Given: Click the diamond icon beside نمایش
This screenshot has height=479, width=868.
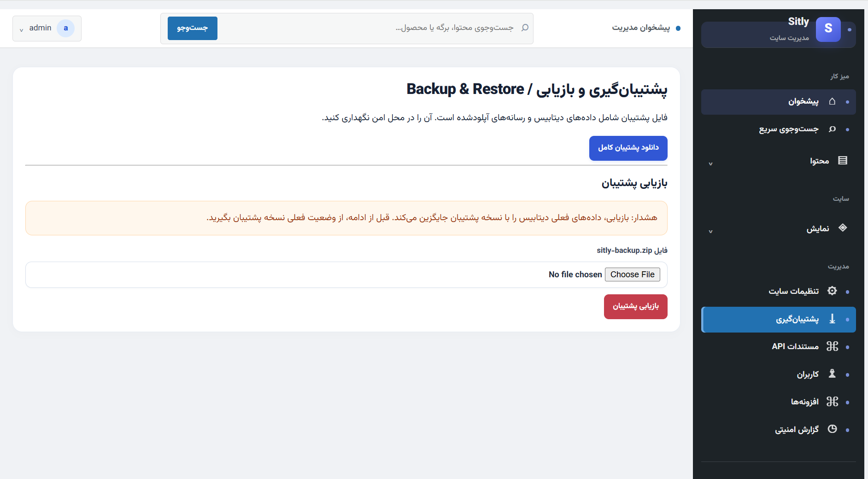Looking at the screenshot, I should point(843,228).
